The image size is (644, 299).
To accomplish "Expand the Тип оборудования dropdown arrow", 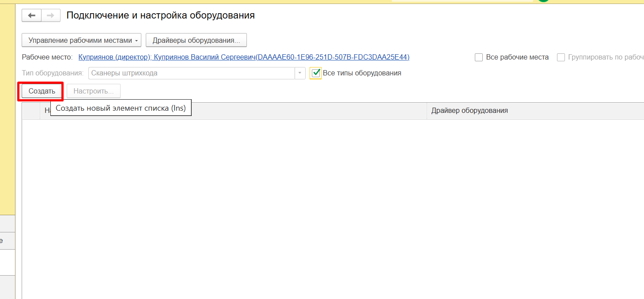I will pos(300,73).
